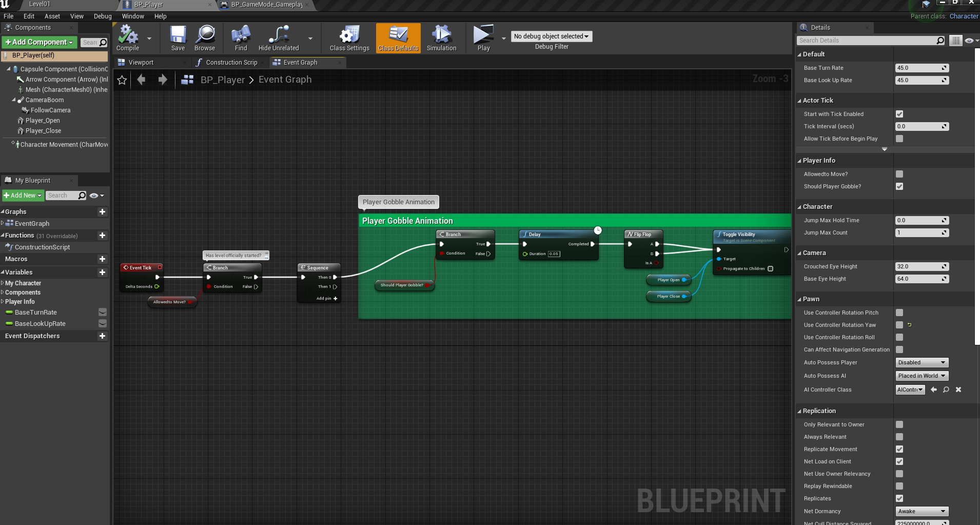This screenshot has width=980, height=525.
Task: Open Browse in content browser
Action: tap(205, 35)
